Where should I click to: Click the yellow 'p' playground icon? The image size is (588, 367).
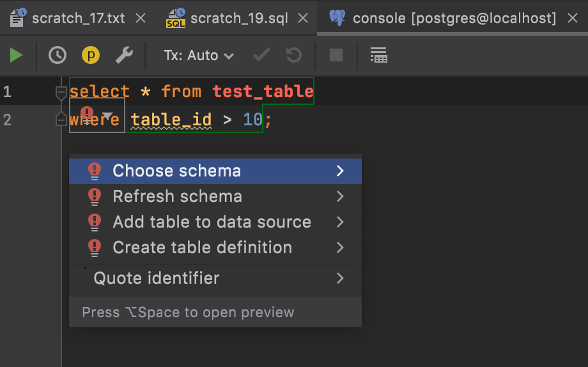(x=91, y=55)
